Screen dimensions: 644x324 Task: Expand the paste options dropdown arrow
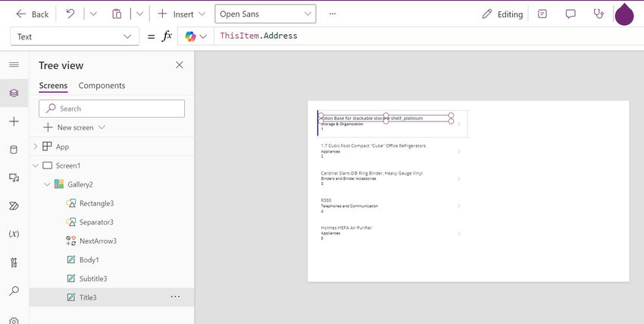(x=139, y=14)
